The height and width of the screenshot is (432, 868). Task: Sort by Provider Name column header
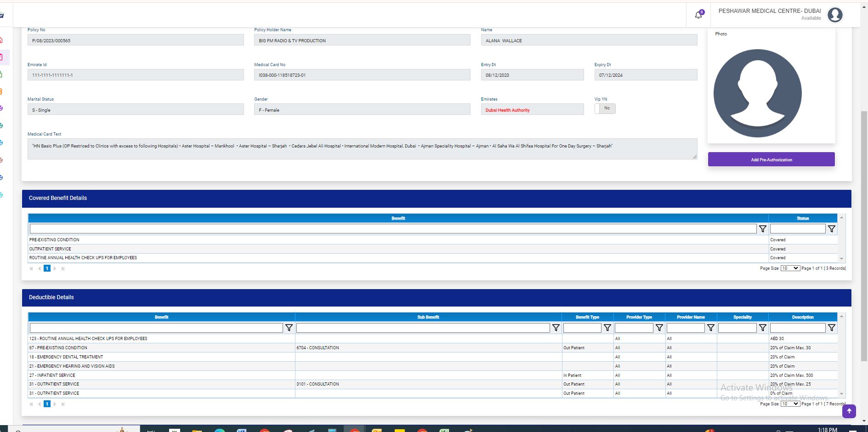point(691,317)
